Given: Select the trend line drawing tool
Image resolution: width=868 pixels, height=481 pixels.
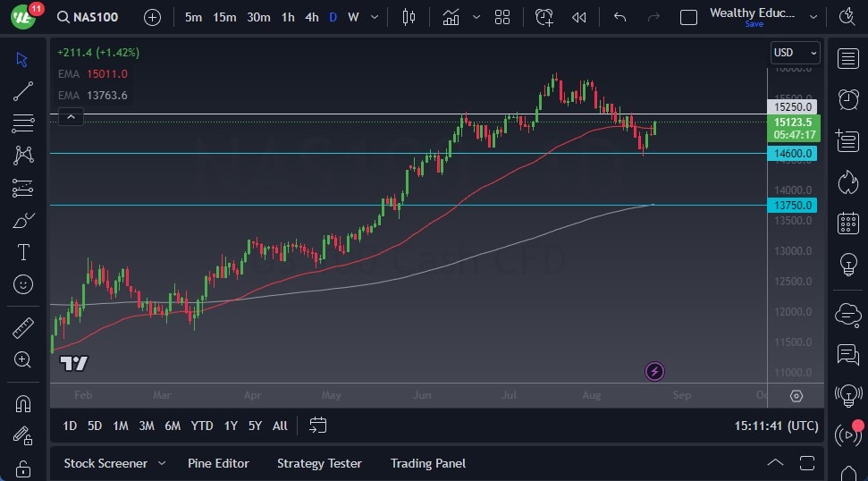Looking at the screenshot, I should pyautogui.click(x=23, y=90).
